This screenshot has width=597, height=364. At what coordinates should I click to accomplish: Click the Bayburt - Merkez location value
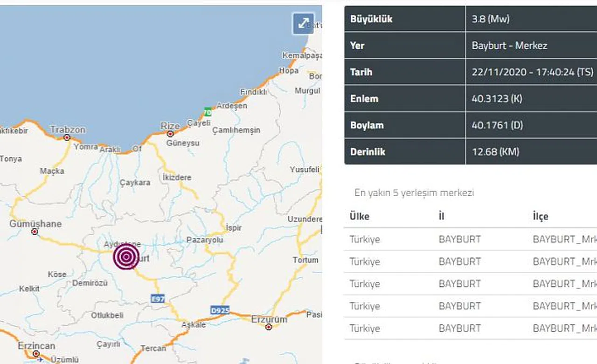tap(509, 46)
